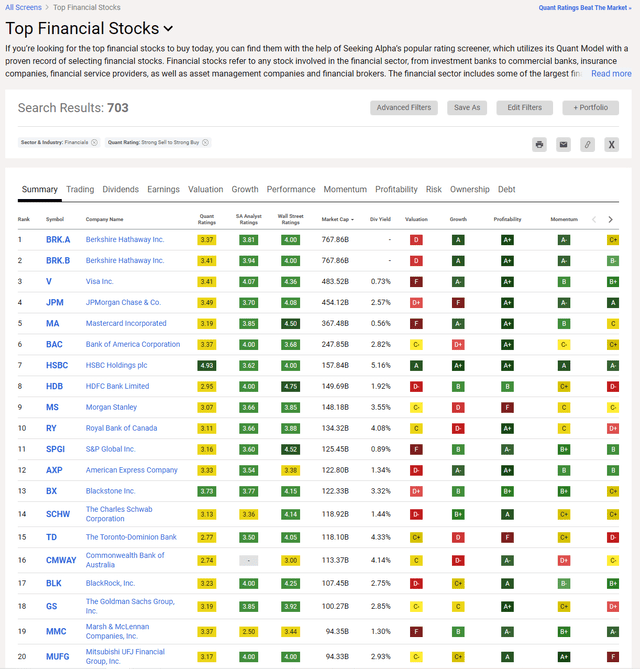Print the screener results with printer icon

pyautogui.click(x=539, y=145)
